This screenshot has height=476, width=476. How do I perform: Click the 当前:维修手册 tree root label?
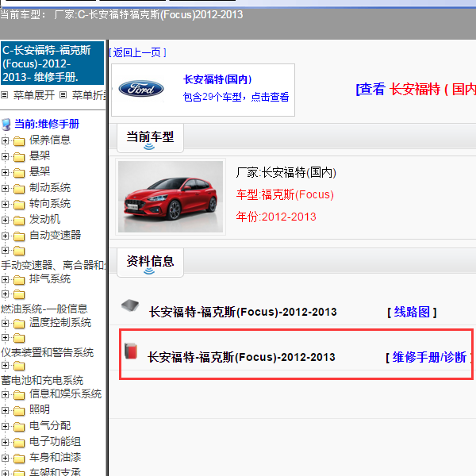[47, 125]
